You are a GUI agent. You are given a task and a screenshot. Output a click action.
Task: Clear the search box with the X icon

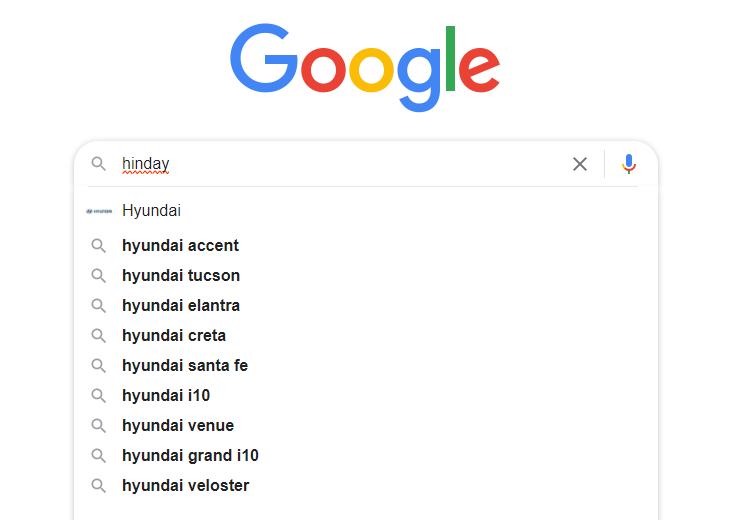(x=580, y=164)
